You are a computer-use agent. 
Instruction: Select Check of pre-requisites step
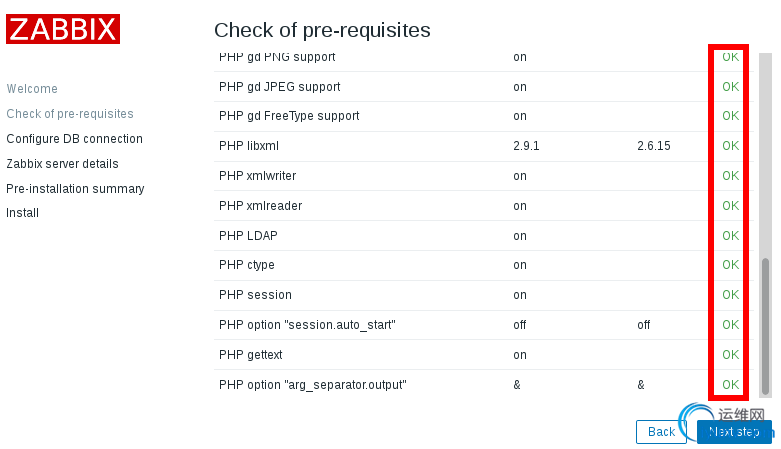[70, 114]
